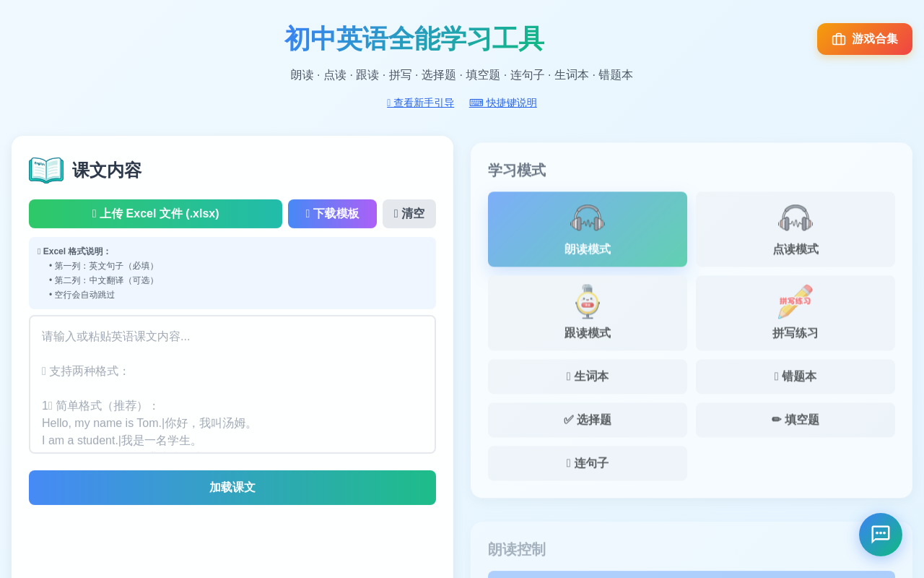Image resolution: width=924 pixels, height=578 pixels.
Task: Open the floating chat assistant bubble
Action: 880,535
